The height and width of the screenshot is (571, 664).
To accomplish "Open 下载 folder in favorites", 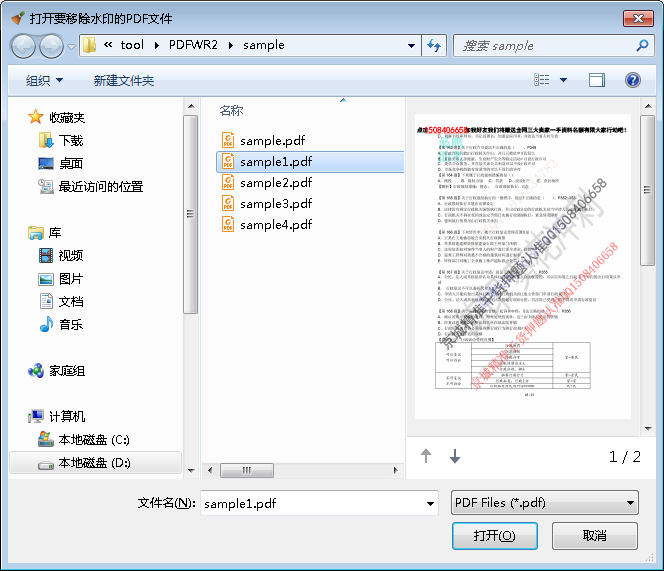I will (x=71, y=140).
